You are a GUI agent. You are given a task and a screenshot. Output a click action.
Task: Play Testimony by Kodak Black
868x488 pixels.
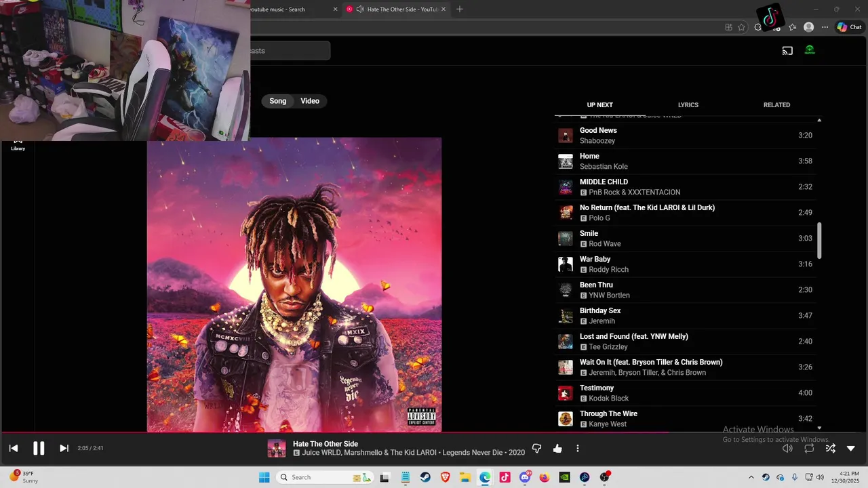coord(685,393)
